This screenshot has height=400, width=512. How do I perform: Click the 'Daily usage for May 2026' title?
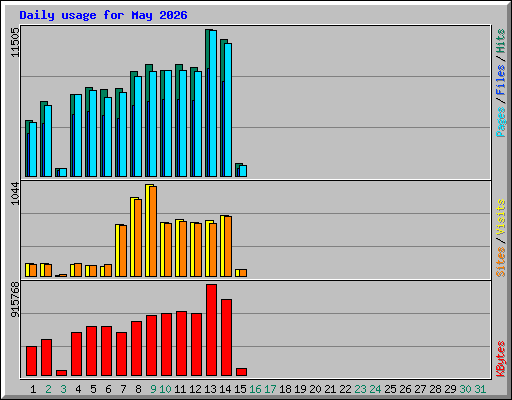coord(103,15)
